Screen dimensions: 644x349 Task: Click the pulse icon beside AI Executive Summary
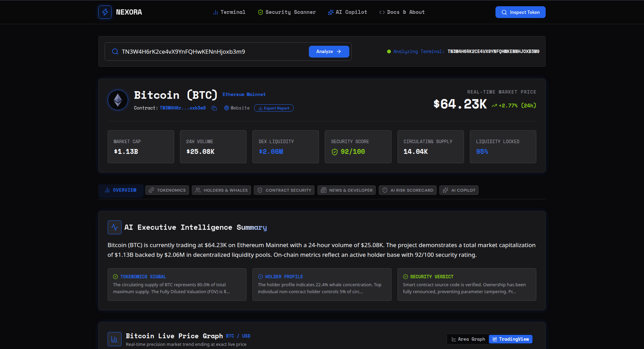coord(115,227)
